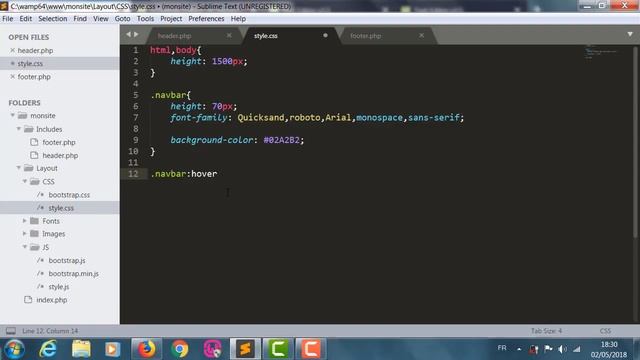Screen dimensions: 640x360
Task: Open style.js in the sidebar
Action: pos(59,287)
